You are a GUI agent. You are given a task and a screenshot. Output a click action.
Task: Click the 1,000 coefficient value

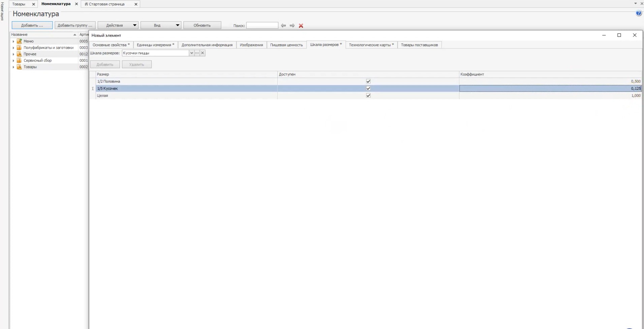(x=636, y=95)
